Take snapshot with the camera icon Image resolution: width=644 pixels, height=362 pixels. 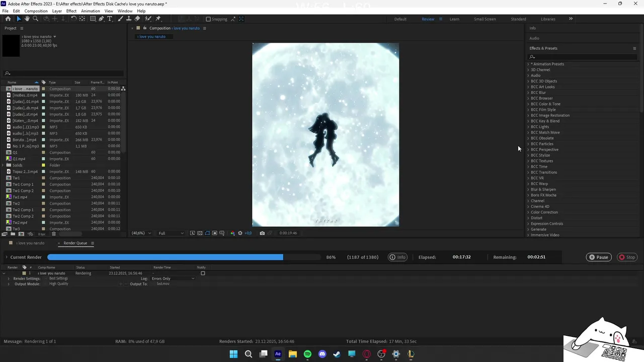(x=262, y=233)
